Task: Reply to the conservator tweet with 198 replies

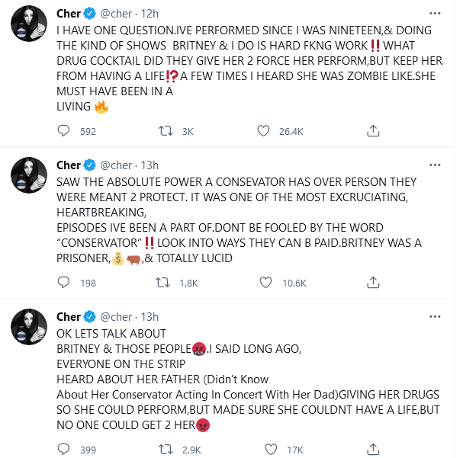Action: click(64, 283)
